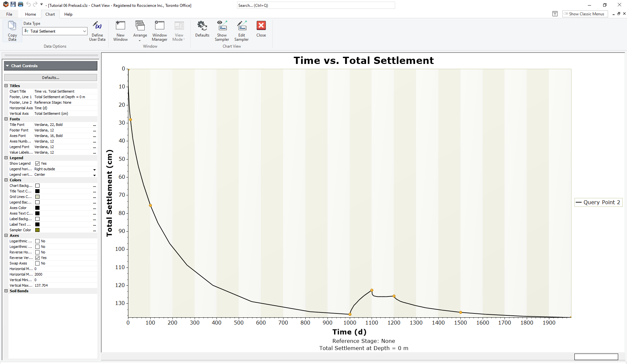The width and height of the screenshot is (627, 364).
Task: Open the Edit Sampler tool
Action: [242, 31]
